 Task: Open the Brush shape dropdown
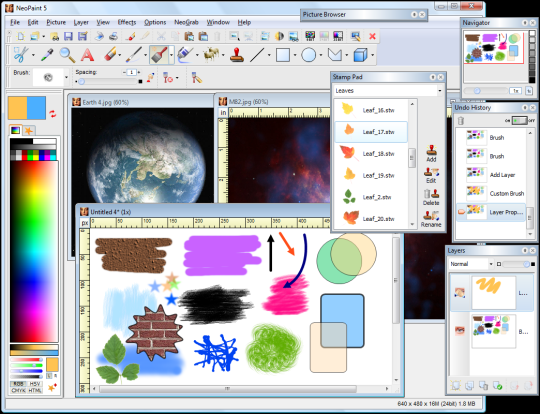66,77
